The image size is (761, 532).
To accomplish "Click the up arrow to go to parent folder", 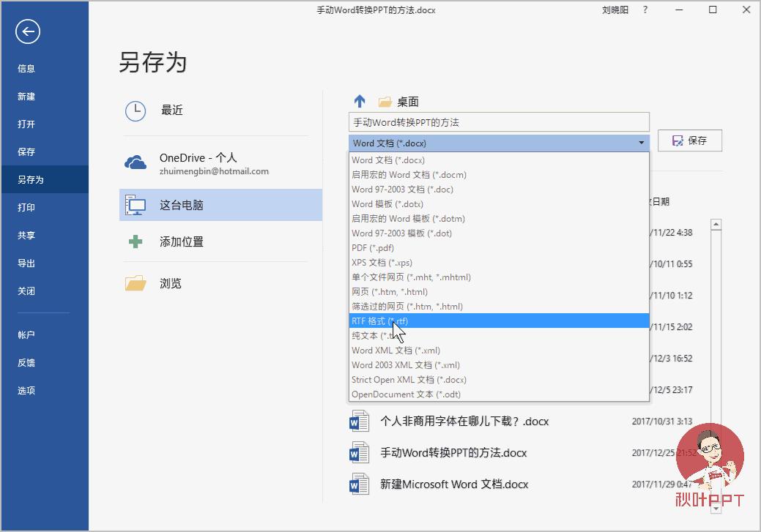I will 358,101.
